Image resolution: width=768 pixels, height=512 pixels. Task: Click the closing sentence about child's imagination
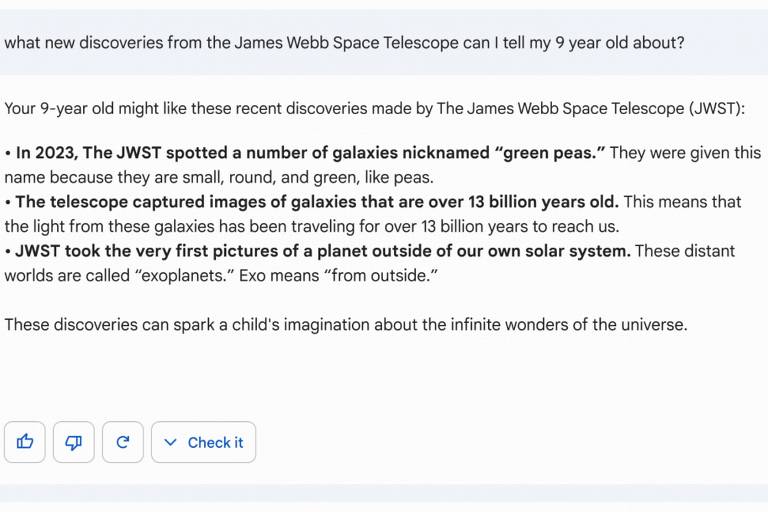pos(346,324)
